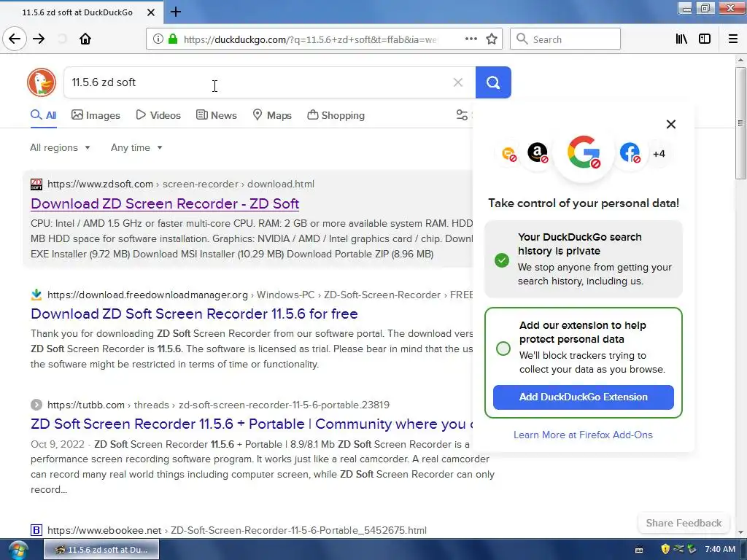Viewport: 747px width, 560px height.
Task: Click the DuckDuckGo duck logo
Action: 42,82
